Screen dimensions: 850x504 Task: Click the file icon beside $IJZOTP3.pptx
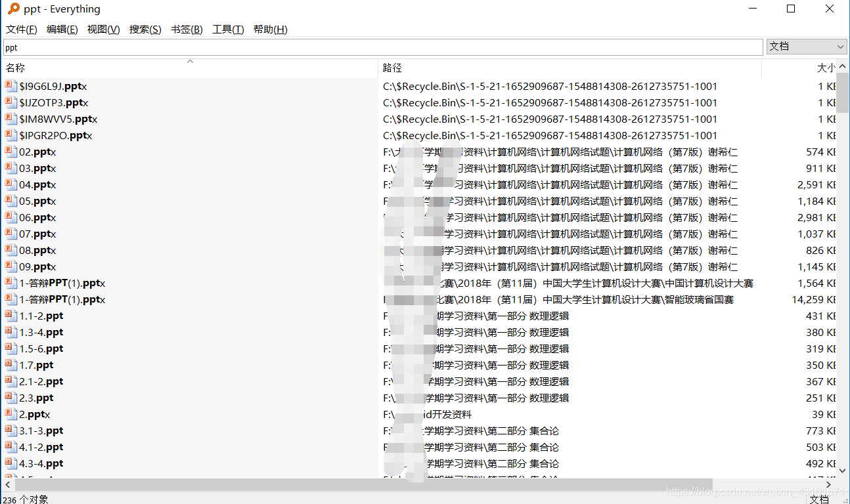pos(11,102)
